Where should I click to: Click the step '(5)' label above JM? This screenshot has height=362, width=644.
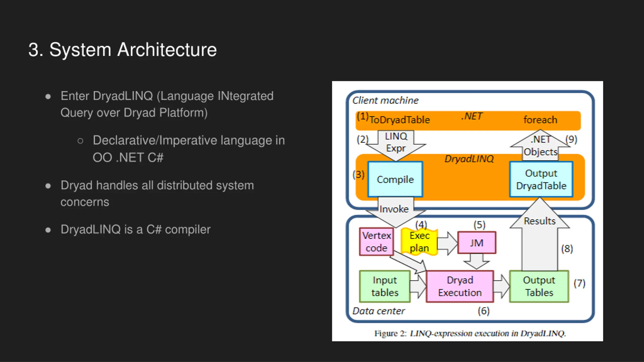479,224
